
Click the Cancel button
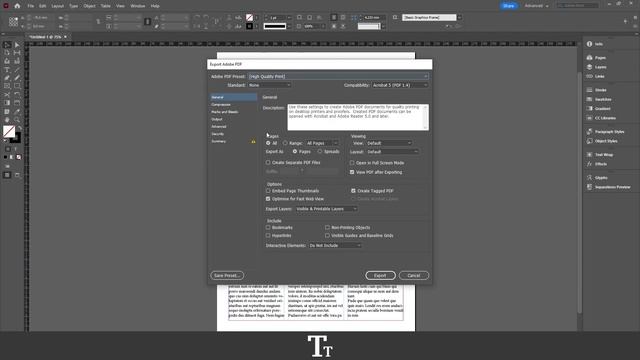(x=414, y=276)
